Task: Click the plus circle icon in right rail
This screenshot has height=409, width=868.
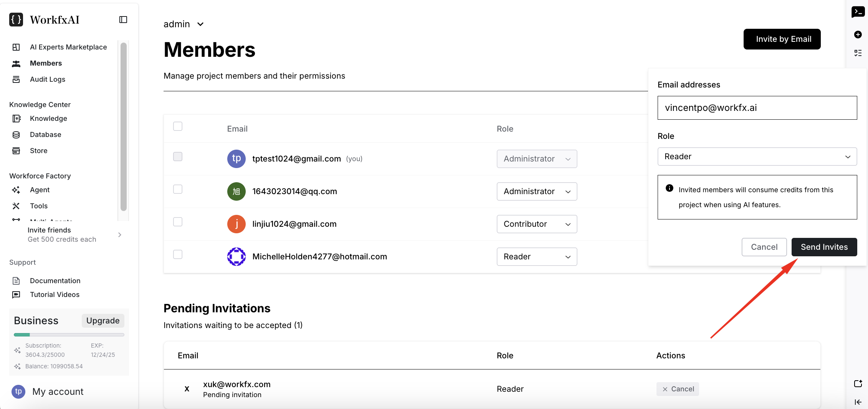Action: (x=858, y=35)
